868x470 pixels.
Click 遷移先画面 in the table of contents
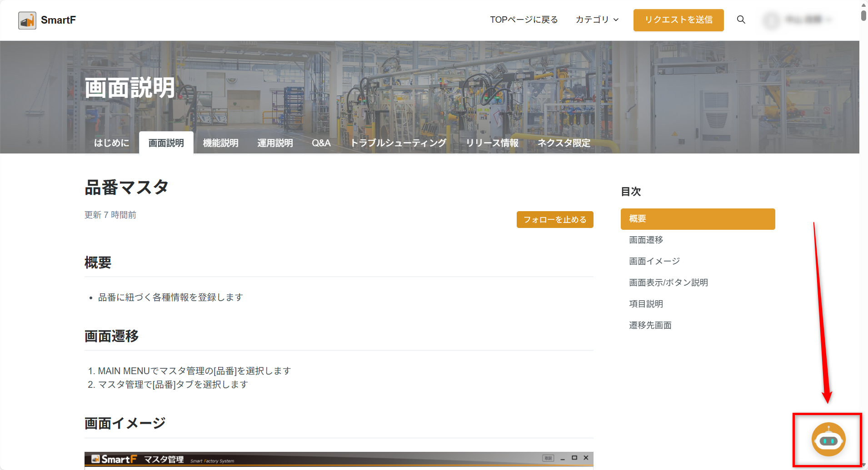coord(650,325)
